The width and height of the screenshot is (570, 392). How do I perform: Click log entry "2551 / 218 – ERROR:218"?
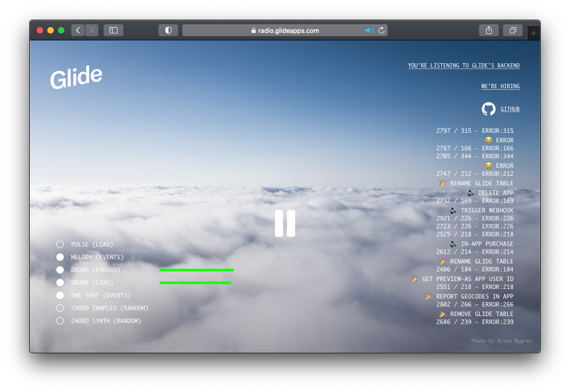click(x=475, y=287)
